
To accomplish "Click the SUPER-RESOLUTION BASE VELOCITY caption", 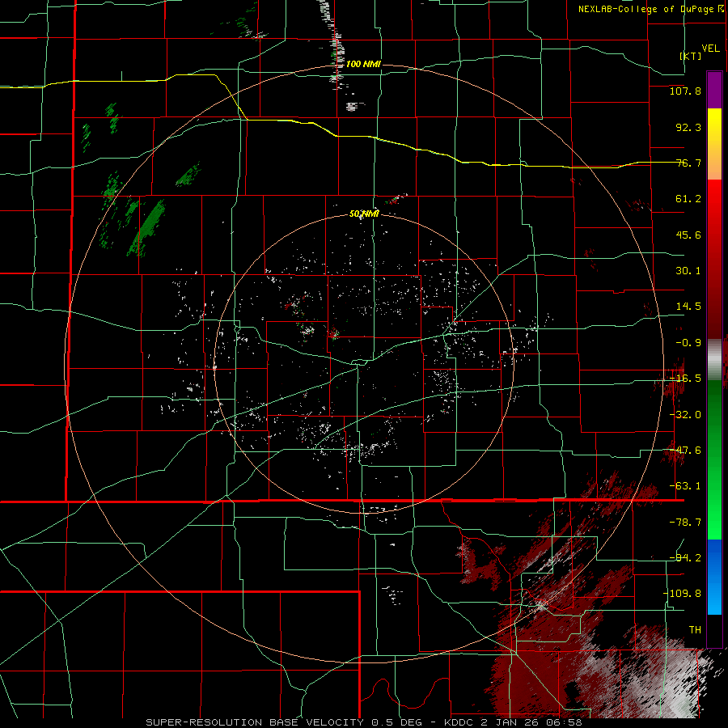I will click(255, 722).
